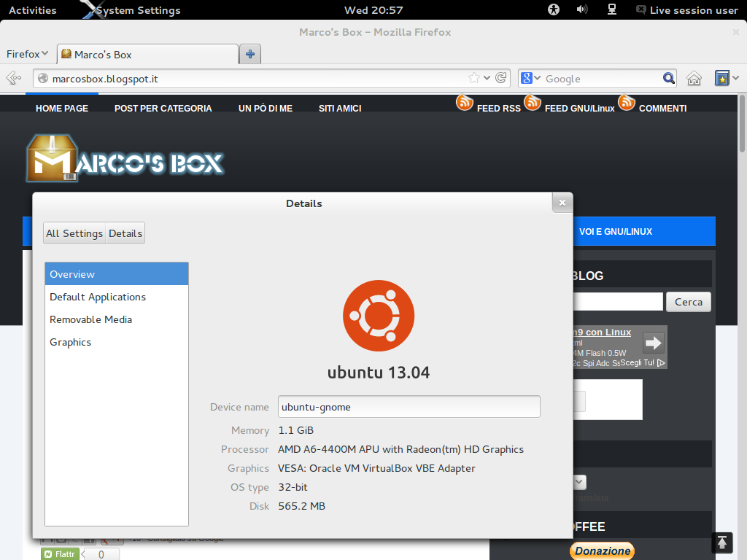Open UN PÒ DI ME link
The width and height of the screenshot is (747, 560).
(266, 109)
